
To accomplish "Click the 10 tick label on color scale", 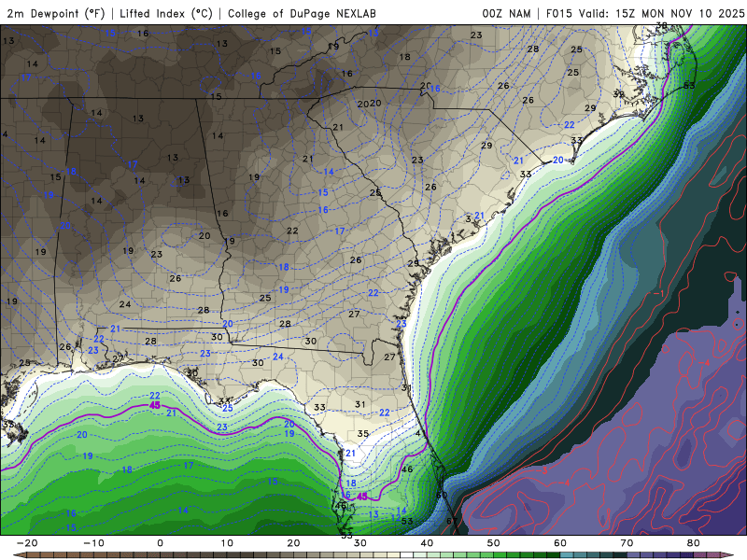I will 227,543.
